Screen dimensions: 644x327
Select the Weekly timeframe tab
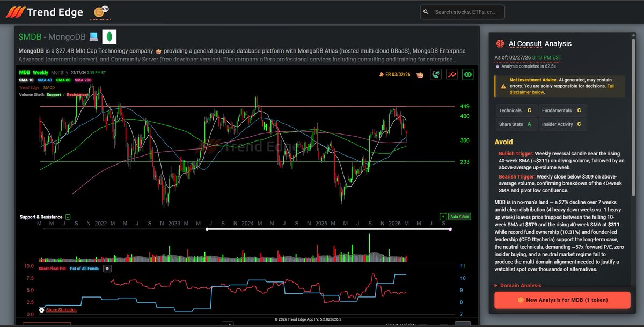coord(40,72)
